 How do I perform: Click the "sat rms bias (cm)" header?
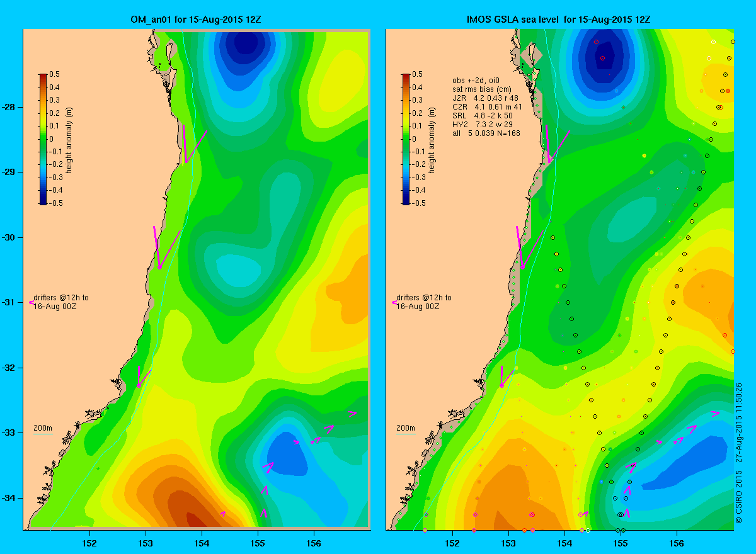(482, 89)
